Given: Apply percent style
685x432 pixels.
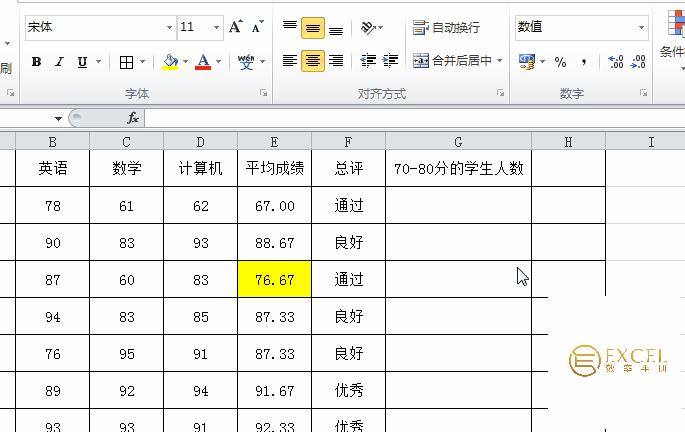Looking at the screenshot, I should point(560,62).
